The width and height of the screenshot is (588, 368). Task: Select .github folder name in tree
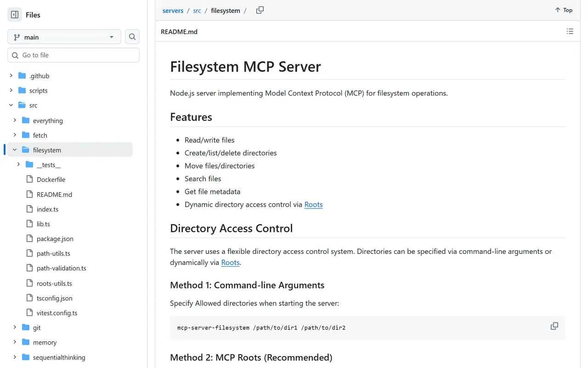tap(39, 76)
